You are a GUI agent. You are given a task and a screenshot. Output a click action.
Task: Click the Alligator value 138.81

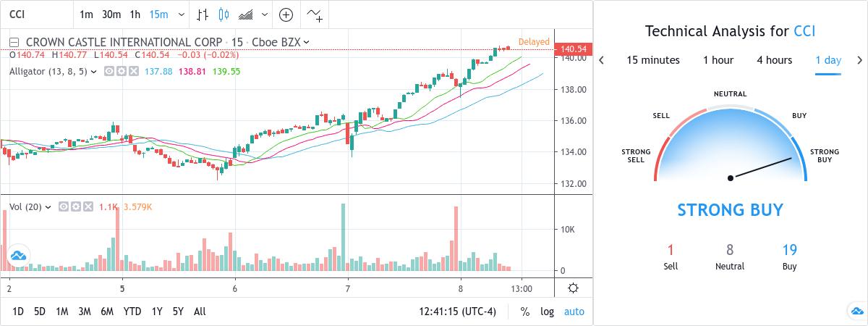tap(192, 71)
